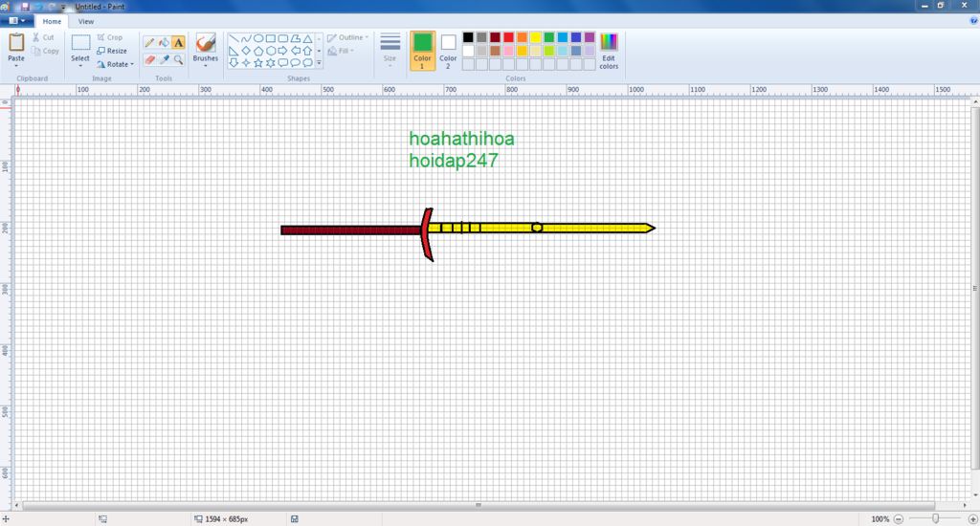Screen dimensions: 980x526
Task: Choose the Right arrow shape
Action: 282,51
